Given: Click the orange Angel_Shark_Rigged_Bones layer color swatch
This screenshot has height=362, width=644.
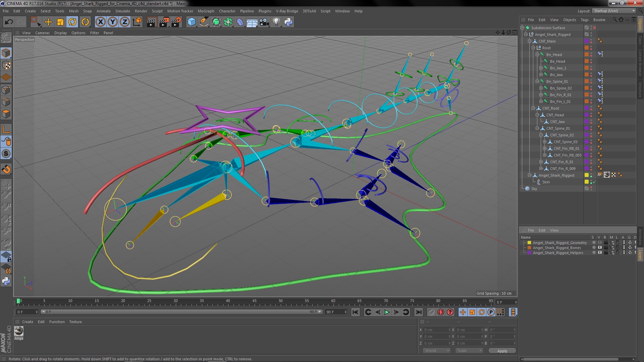Looking at the screenshot, I should tap(530, 248).
